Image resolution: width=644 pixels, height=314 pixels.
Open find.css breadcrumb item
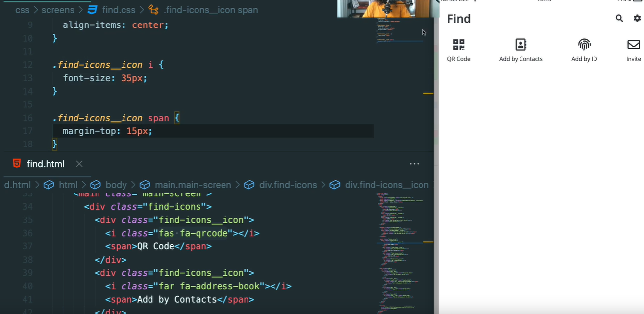tap(119, 10)
